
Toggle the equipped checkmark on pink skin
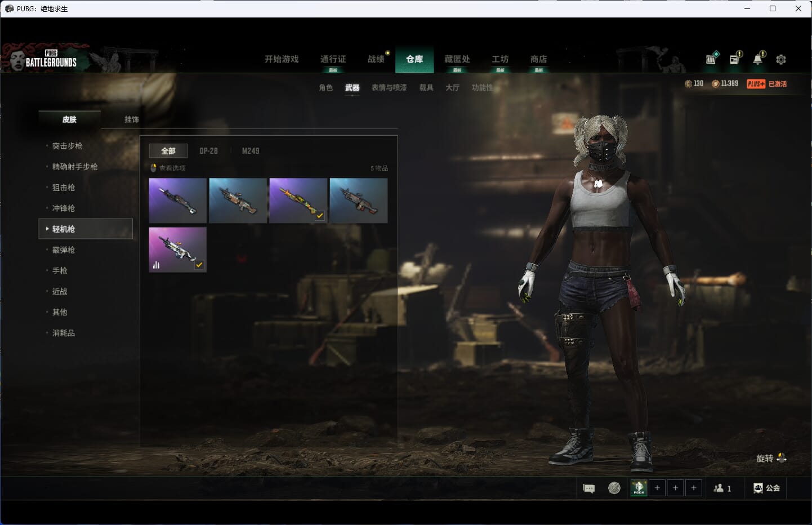point(199,265)
